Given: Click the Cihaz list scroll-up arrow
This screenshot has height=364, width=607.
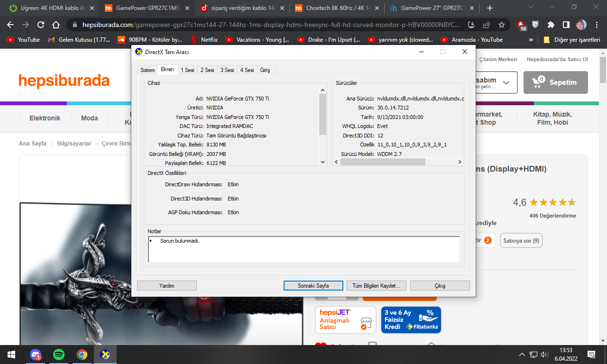Looking at the screenshot, I should click(x=323, y=90).
